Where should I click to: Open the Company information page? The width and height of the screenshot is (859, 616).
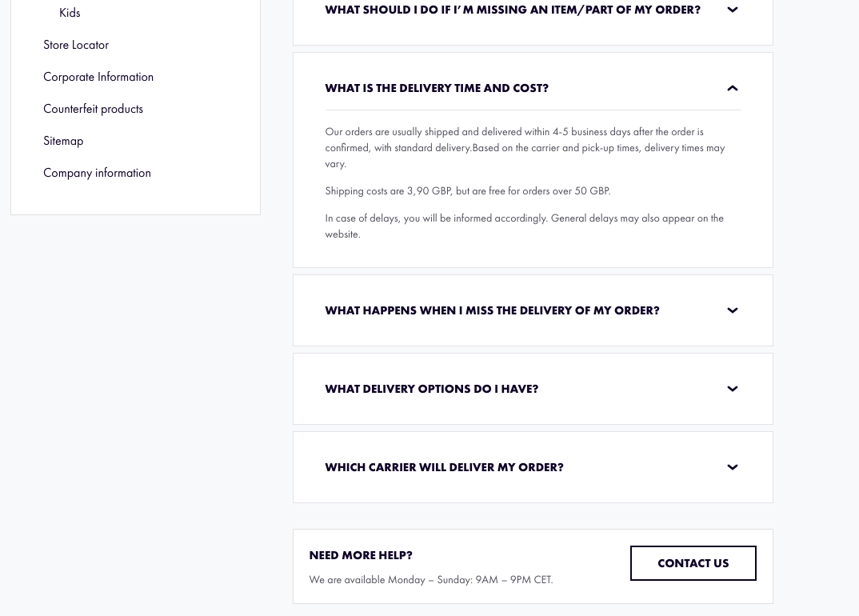coord(97,173)
